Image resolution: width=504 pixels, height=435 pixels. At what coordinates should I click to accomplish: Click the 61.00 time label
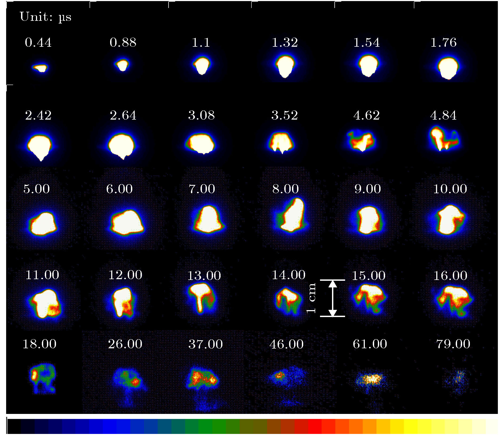point(370,344)
